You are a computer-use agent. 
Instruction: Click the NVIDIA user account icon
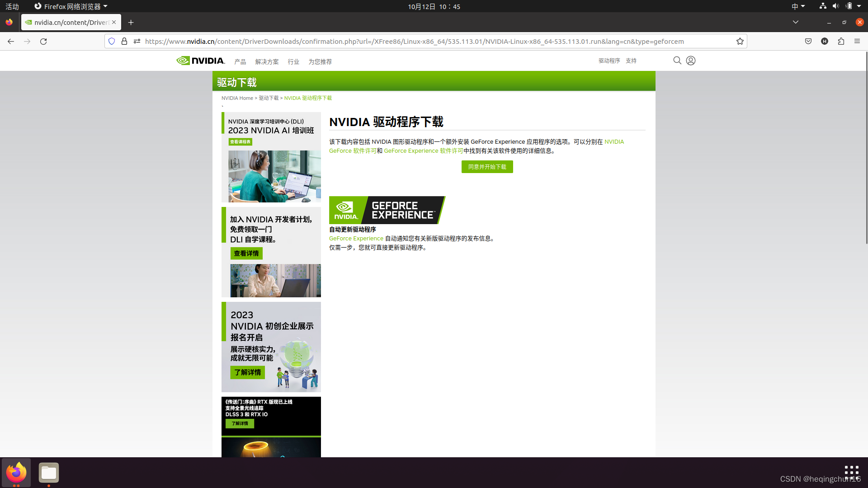(x=690, y=61)
